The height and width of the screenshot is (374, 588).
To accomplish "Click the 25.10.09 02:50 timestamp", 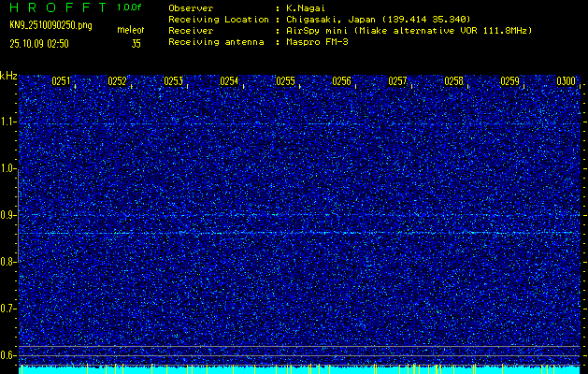I will click(40, 43).
